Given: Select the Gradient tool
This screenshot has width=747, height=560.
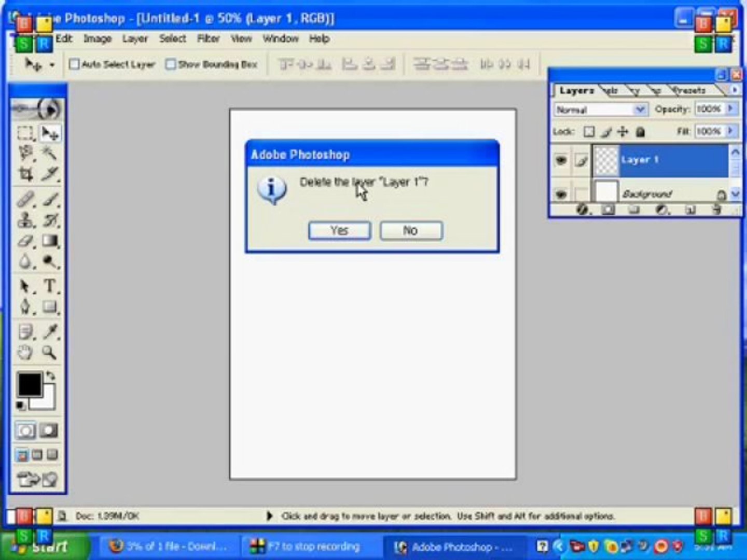Looking at the screenshot, I should click(50, 241).
